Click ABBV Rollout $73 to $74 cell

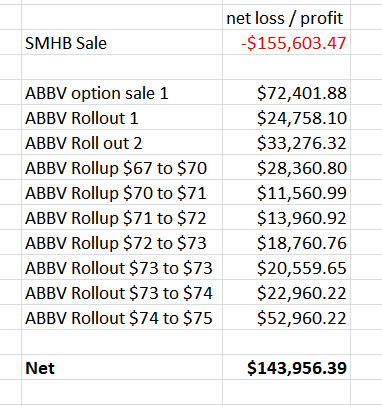122,292
